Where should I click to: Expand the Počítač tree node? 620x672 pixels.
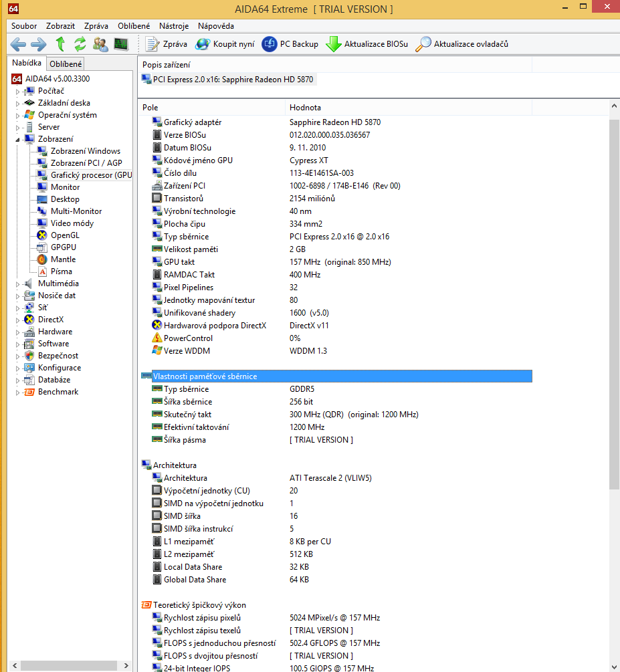17,92
